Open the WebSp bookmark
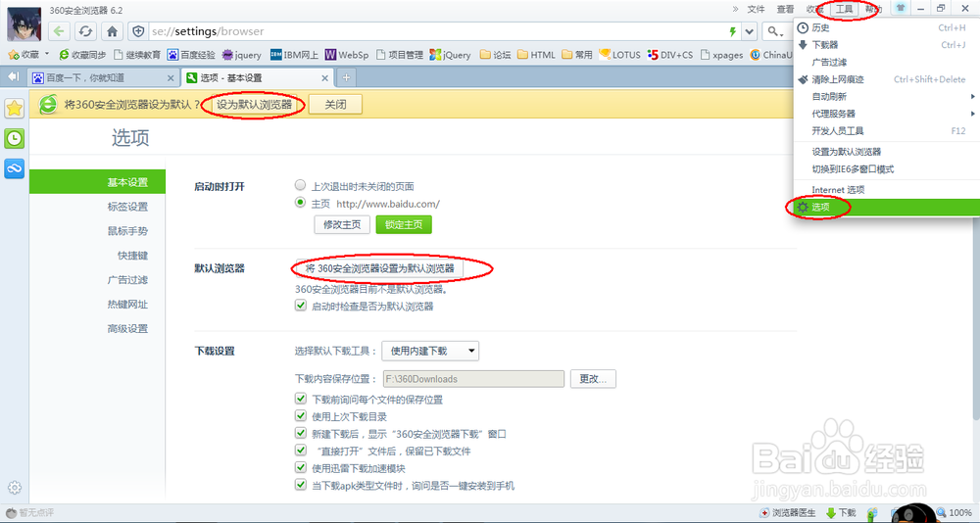The height and width of the screenshot is (523, 980). pyautogui.click(x=347, y=55)
